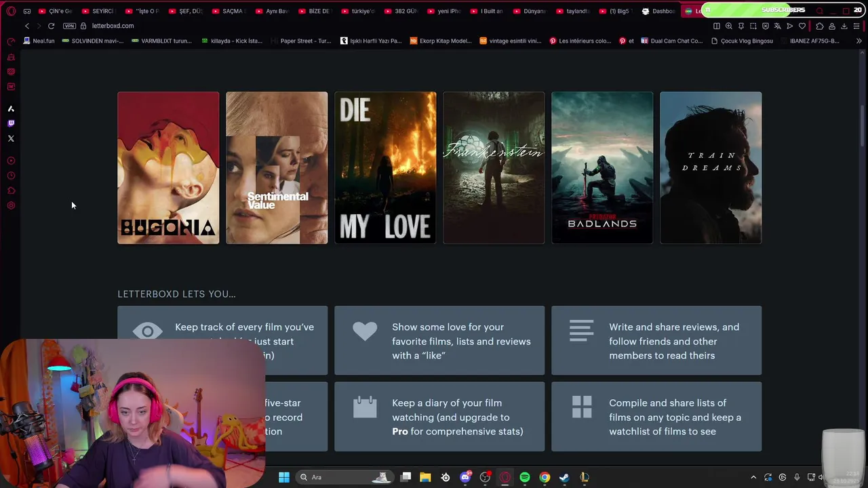Open the Windows Start menu
868x488 pixels.
point(284,477)
